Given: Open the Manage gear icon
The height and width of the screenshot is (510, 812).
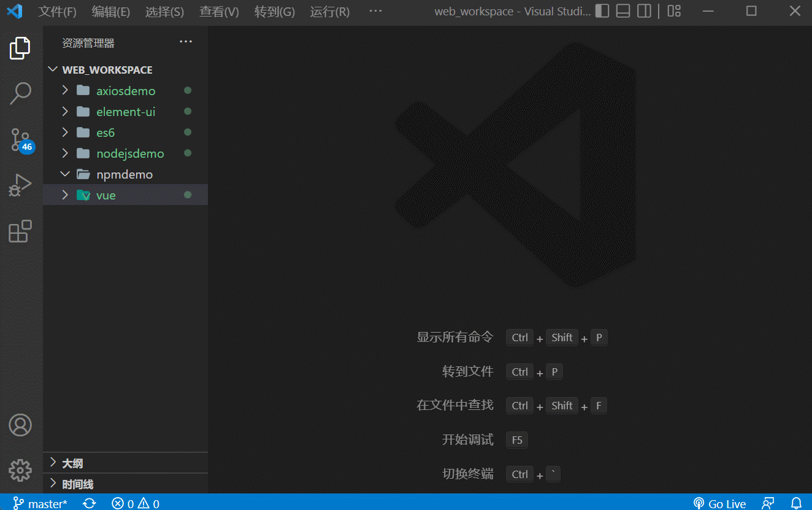Looking at the screenshot, I should pyautogui.click(x=20, y=470).
